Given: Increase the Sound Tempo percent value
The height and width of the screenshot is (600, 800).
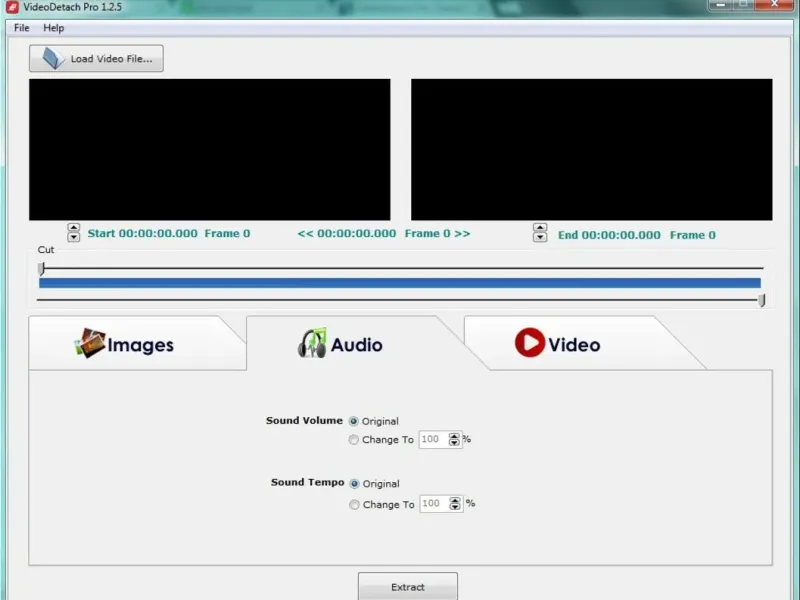Looking at the screenshot, I should (455, 500).
